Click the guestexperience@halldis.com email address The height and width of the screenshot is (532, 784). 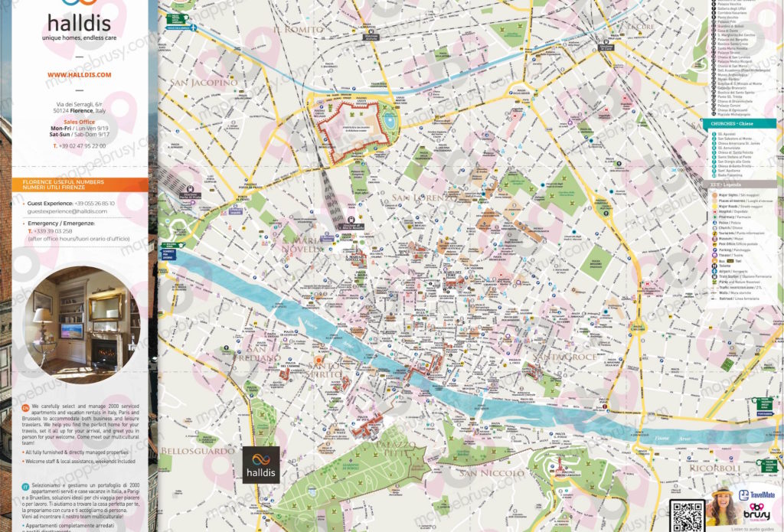click(67, 211)
